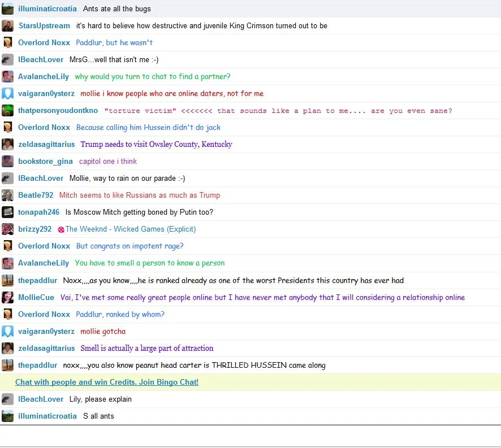The height and width of the screenshot is (448, 501).
Task: Open MollieCue username link
Action: (x=36, y=297)
